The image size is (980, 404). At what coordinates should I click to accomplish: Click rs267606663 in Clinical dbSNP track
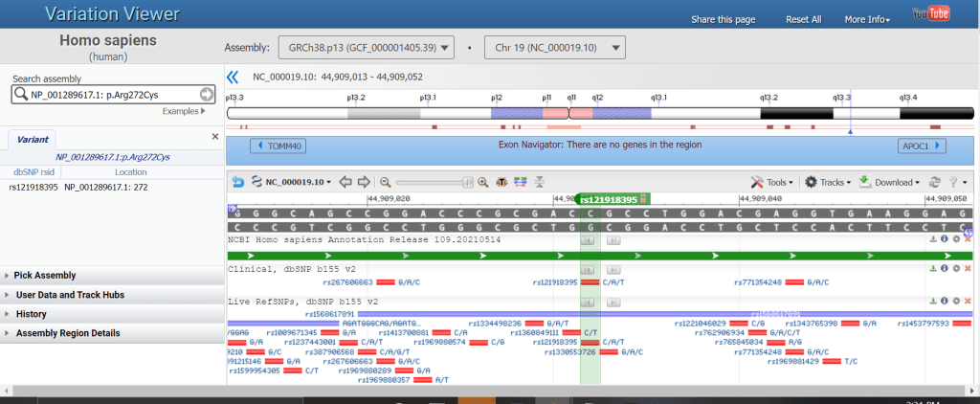(347, 282)
